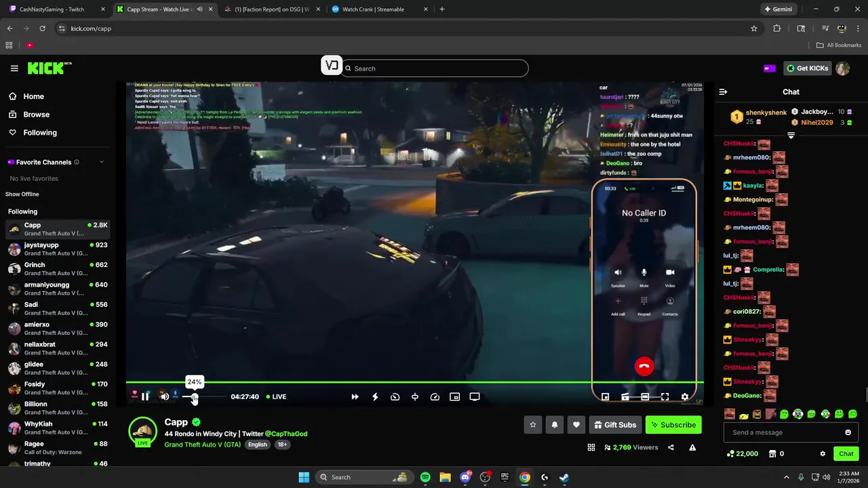868x488 pixels.
Task: Open the emoji picker in chat
Action: pyautogui.click(x=848, y=432)
